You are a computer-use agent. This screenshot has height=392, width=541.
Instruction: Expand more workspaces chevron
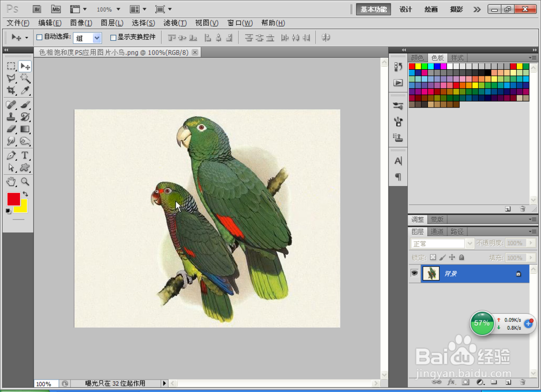pos(477,9)
